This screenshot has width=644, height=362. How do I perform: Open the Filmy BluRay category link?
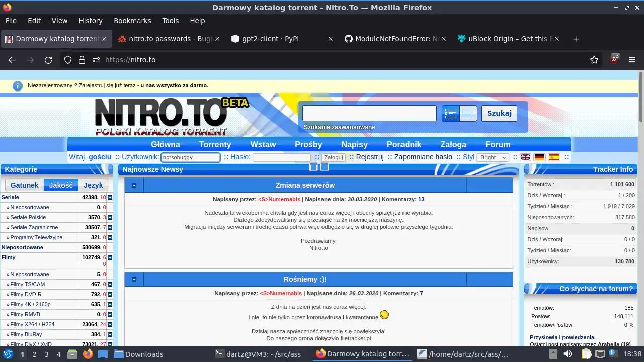(26, 335)
